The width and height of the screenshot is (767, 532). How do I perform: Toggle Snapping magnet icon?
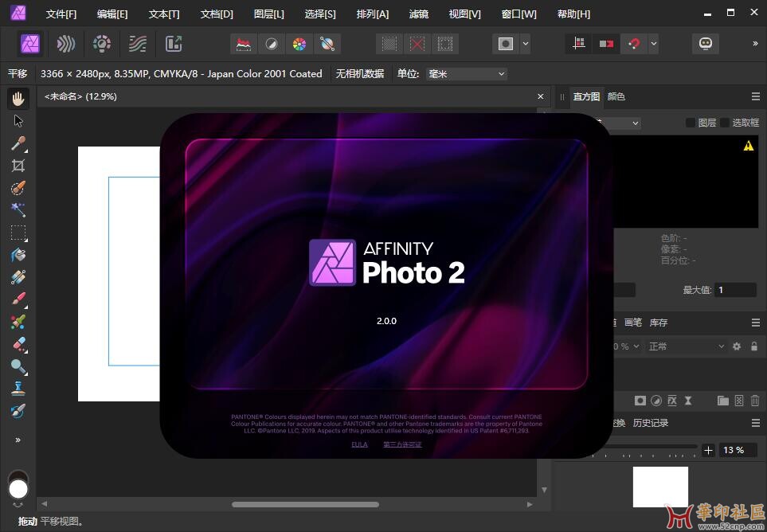point(634,44)
